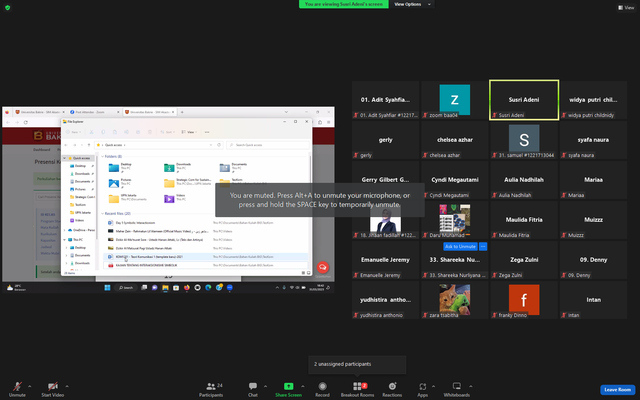Expand sharing options caret beside Share Screen
Screen dimensions: 640x400
(302, 386)
